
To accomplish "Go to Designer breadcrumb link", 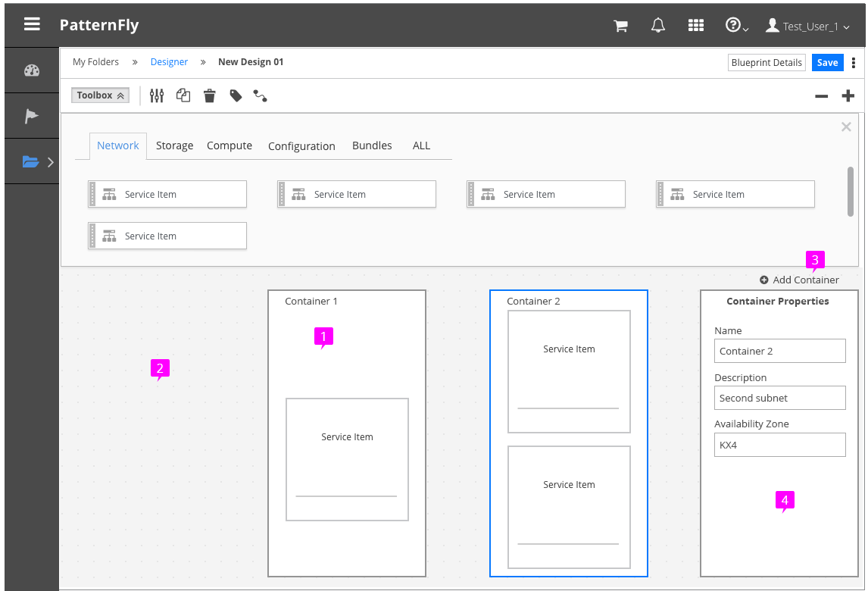I will point(170,62).
